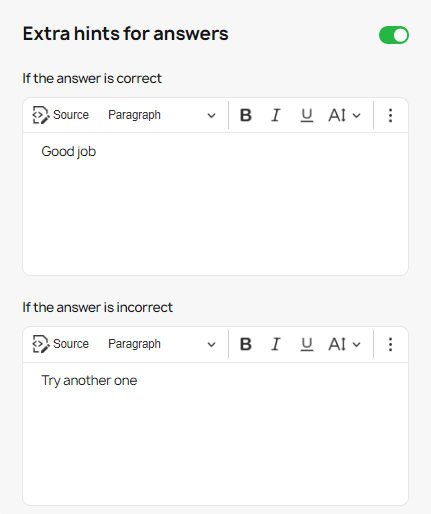Click Source button in correct answer editor
The height and width of the screenshot is (514, 431).
[x=61, y=115]
